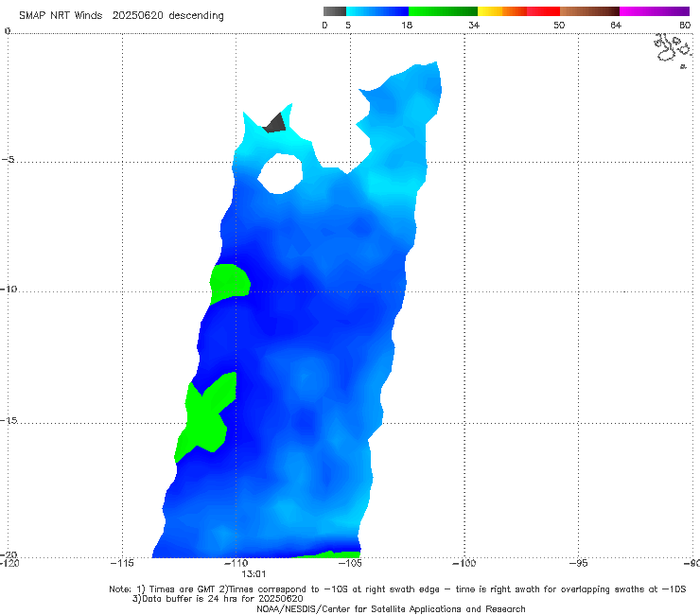The image size is (700, 615).
Task: Click the dark gray triangular low-wind patch
Action: click(275, 123)
